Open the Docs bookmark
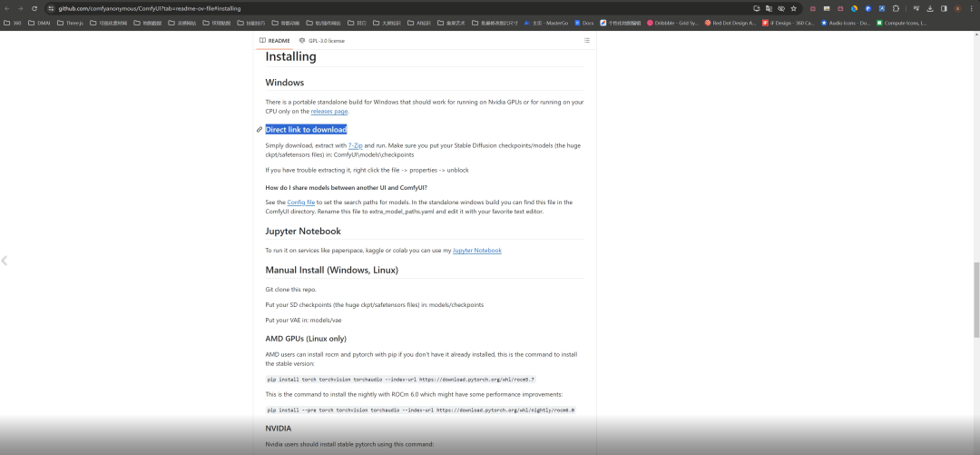Screen dimensions: 980x455 point(583,23)
